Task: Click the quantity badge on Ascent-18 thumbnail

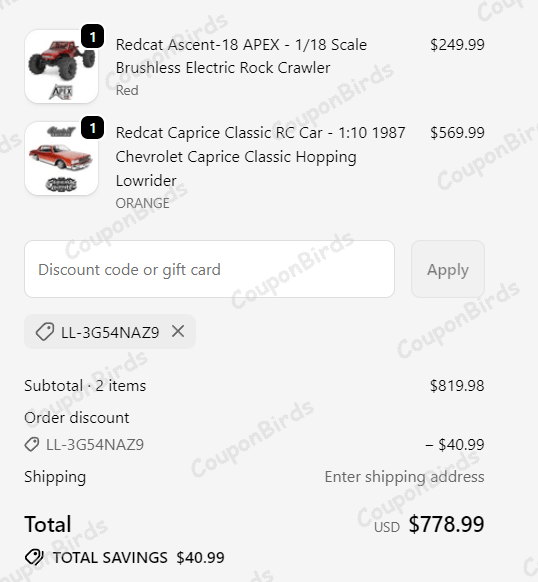Action: (x=92, y=36)
